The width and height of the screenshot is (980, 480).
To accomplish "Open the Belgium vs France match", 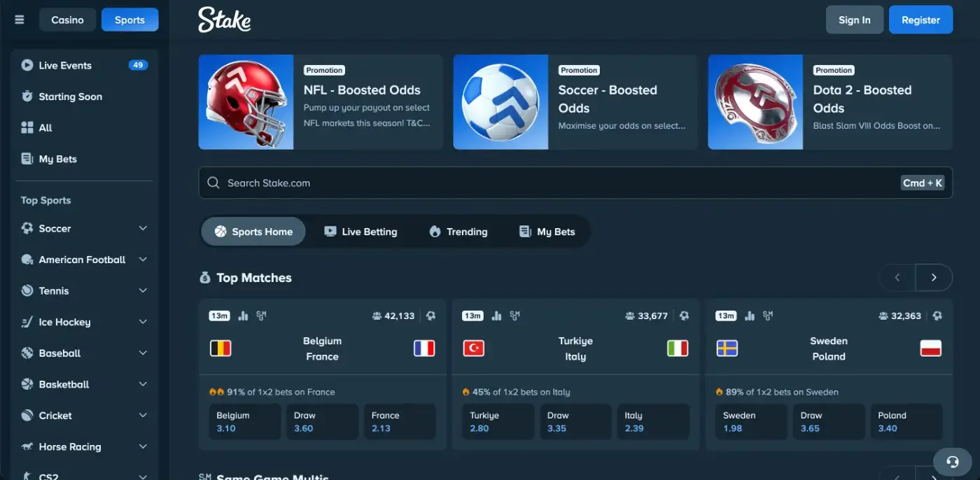I will [x=322, y=348].
